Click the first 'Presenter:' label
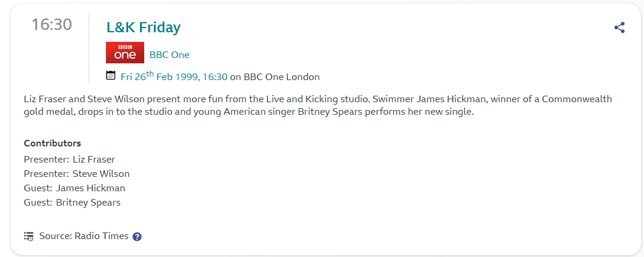This screenshot has width=644, height=257. pyautogui.click(x=46, y=160)
